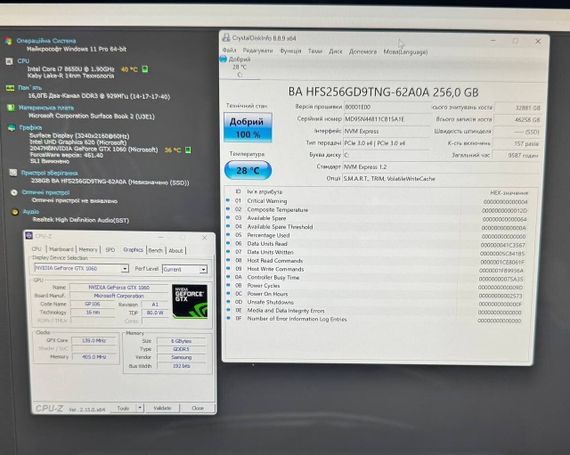Click the GPU Name field in CPU-Z

(x=119, y=287)
